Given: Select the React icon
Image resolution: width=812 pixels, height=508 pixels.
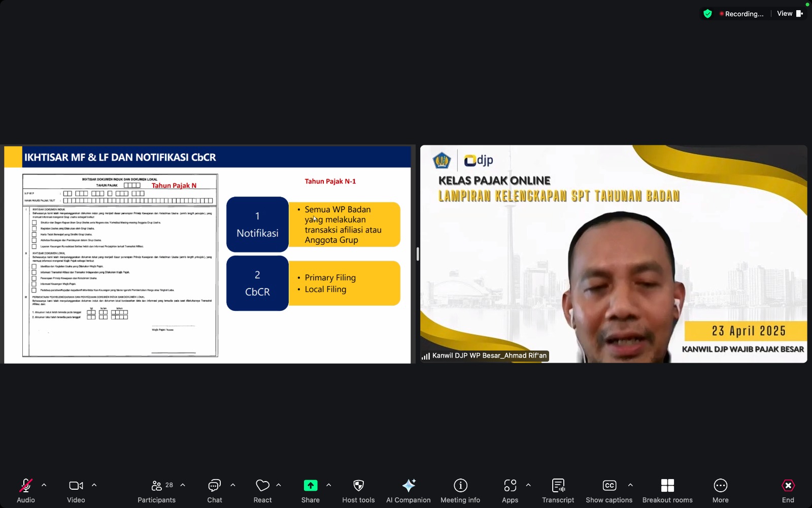Looking at the screenshot, I should [x=262, y=490].
